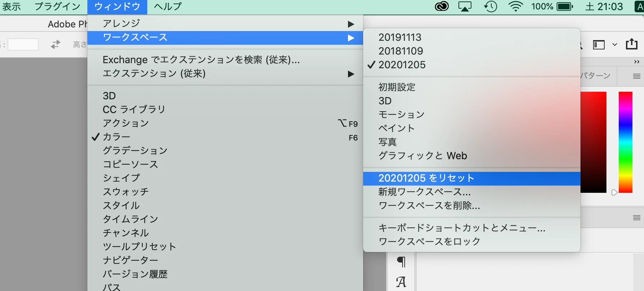The height and width of the screenshot is (291, 644).
Task: Open the clock showing 土 21:03
Action: point(604,6)
